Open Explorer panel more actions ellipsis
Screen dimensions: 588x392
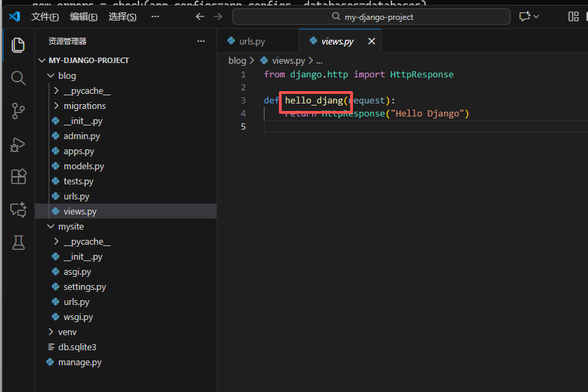(x=201, y=41)
